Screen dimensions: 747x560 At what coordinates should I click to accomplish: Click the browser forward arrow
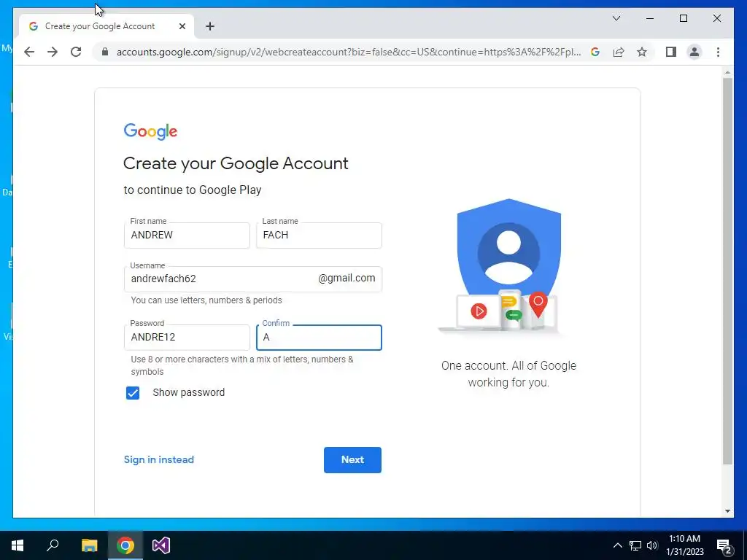coord(53,52)
